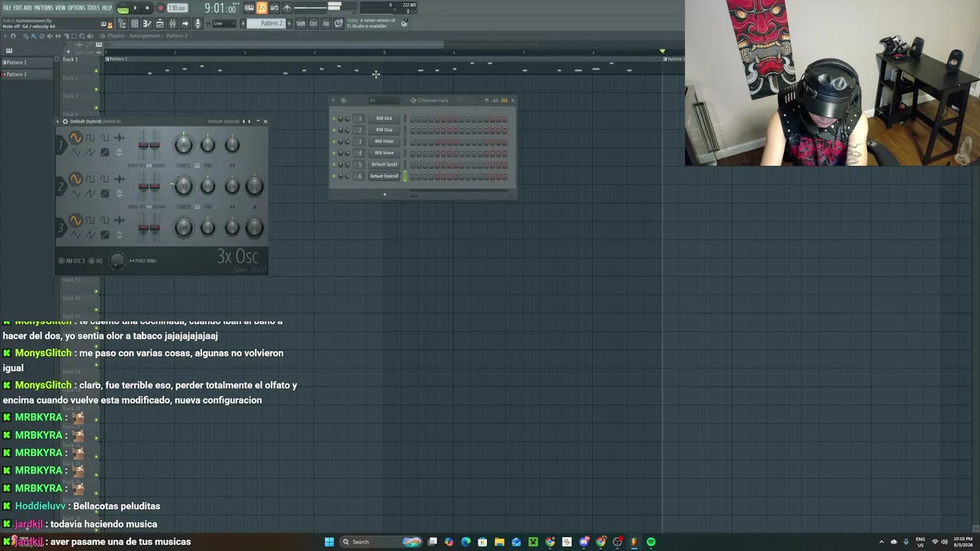Open File Explorer from the taskbar

click(499, 542)
